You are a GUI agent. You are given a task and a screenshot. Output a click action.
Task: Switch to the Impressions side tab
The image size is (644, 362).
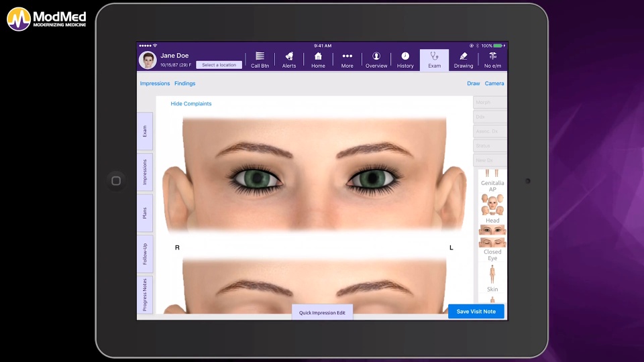(x=145, y=172)
